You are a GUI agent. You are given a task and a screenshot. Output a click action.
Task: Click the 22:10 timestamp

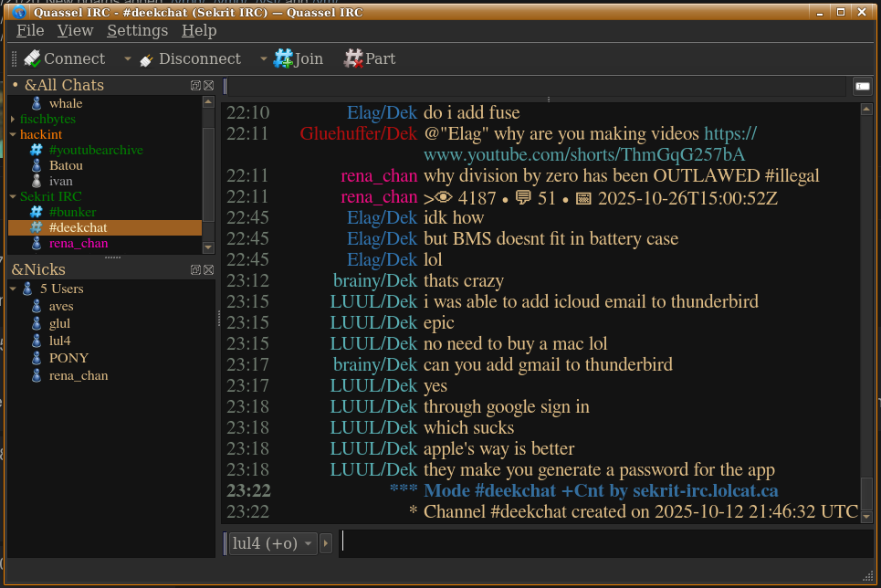click(x=247, y=113)
